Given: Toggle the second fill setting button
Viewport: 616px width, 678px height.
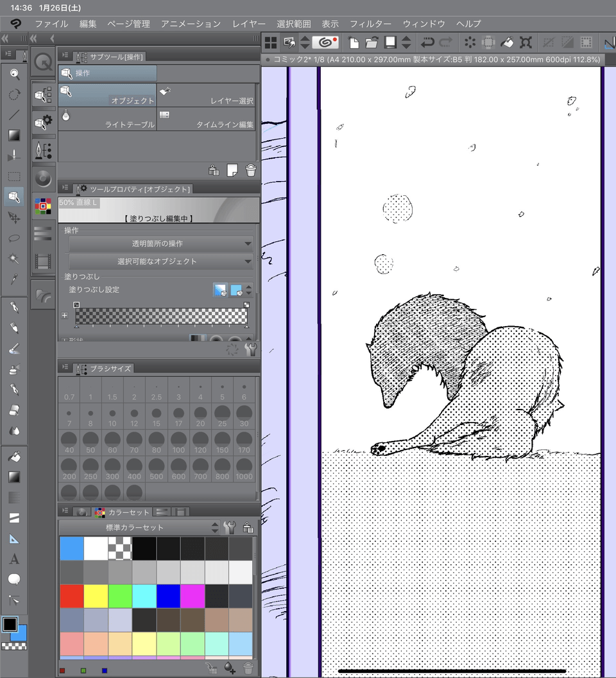Looking at the screenshot, I should [x=237, y=290].
